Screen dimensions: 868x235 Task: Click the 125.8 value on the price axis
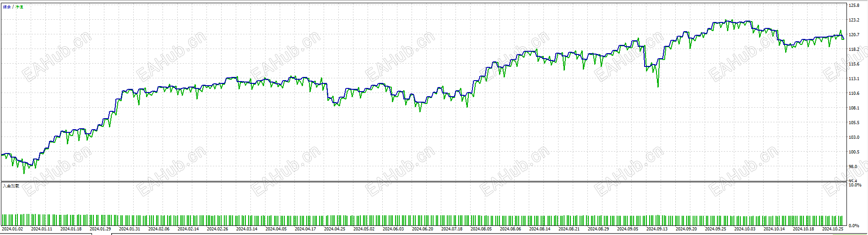854,5
